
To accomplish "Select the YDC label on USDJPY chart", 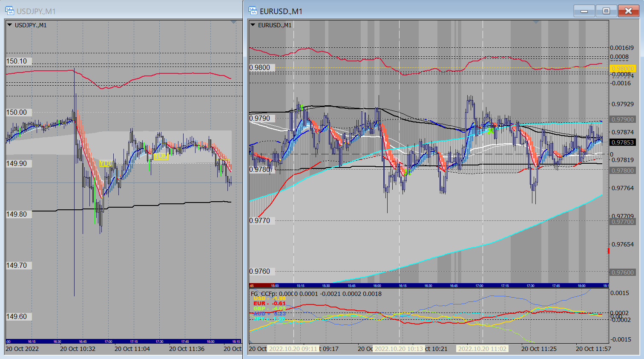I will coord(105,164).
